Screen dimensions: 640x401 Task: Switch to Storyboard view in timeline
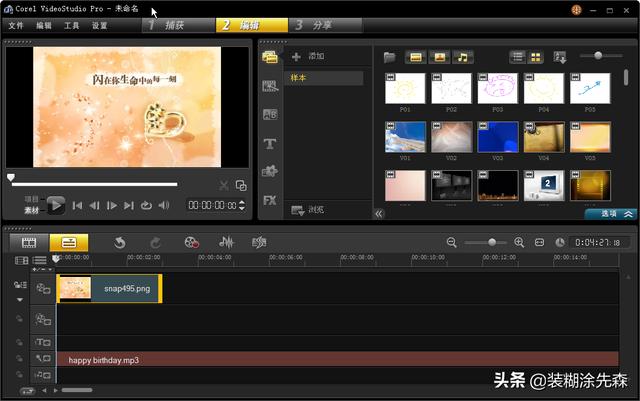click(x=29, y=242)
